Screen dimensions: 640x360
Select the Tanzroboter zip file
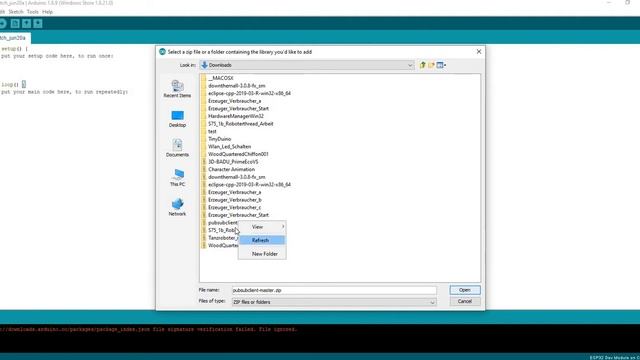(x=220, y=238)
